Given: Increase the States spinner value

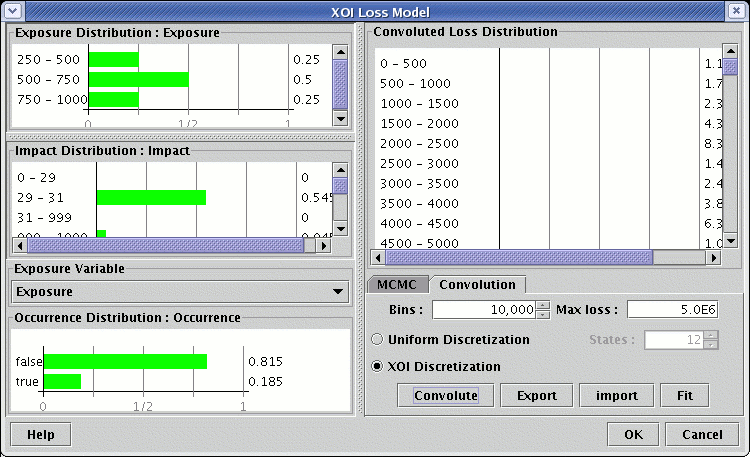Looking at the screenshot, I should click(x=711, y=335).
